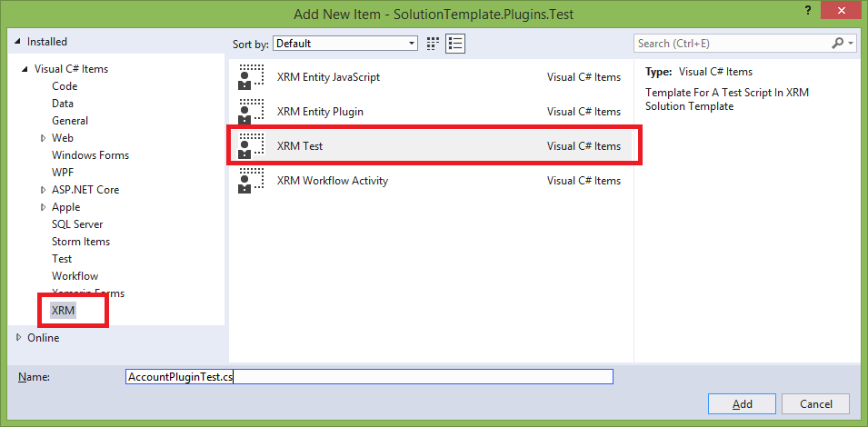This screenshot has width=868, height=427.
Task: Expand the Online section
Action: point(20,338)
